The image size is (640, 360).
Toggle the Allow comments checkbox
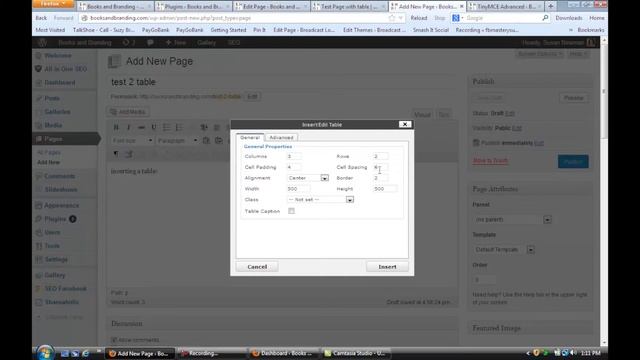point(114,340)
